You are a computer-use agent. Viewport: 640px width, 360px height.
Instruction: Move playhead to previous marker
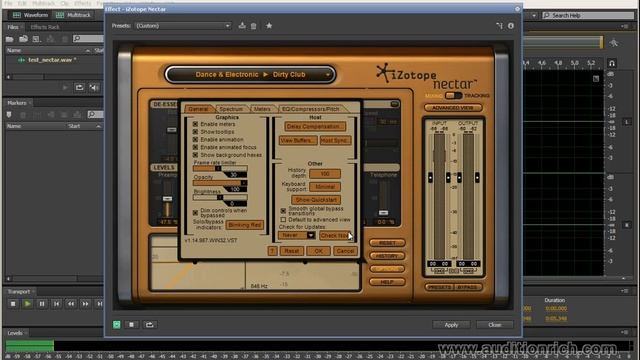(x=56, y=304)
